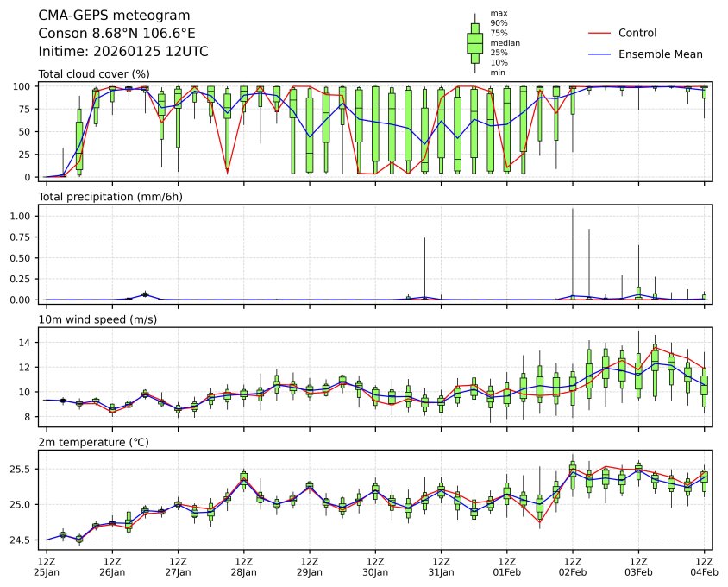This screenshot has width=728, height=587.
Task: Click the 12Z 04Feb time axis label
Action: click(x=704, y=566)
